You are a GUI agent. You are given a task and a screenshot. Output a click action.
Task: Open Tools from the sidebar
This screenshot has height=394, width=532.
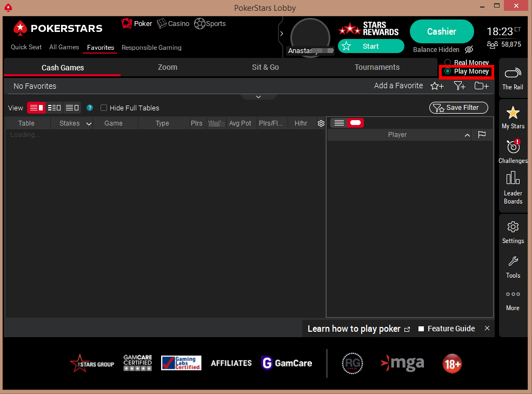coord(513,267)
